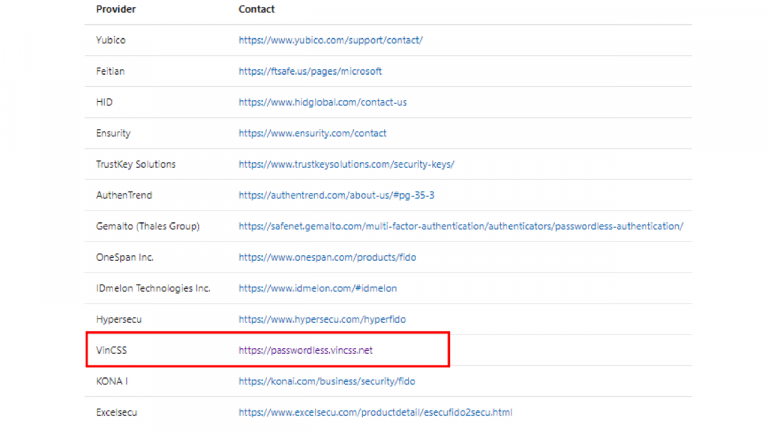
Task: Click the Gemalto (Thales Group) provider cell
Action: pos(147,226)
